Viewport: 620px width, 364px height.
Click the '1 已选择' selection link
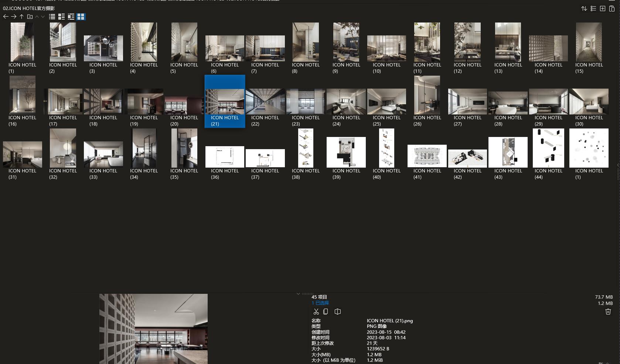(320, 303)
